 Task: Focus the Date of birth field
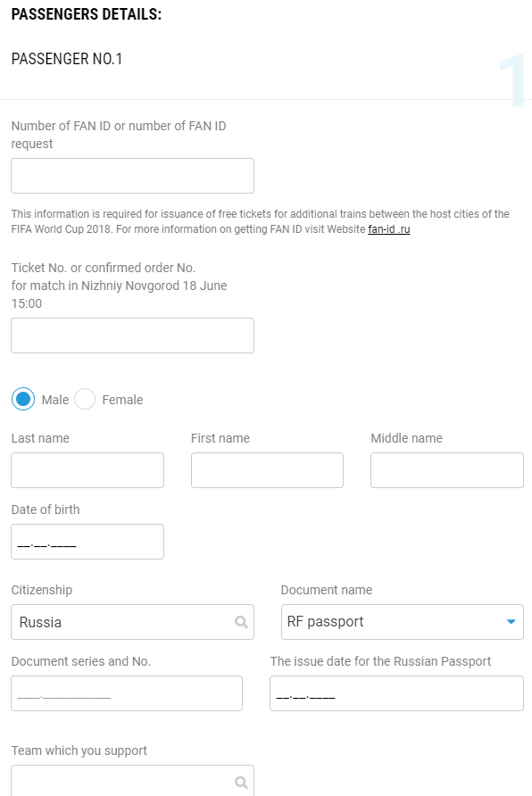87,542
